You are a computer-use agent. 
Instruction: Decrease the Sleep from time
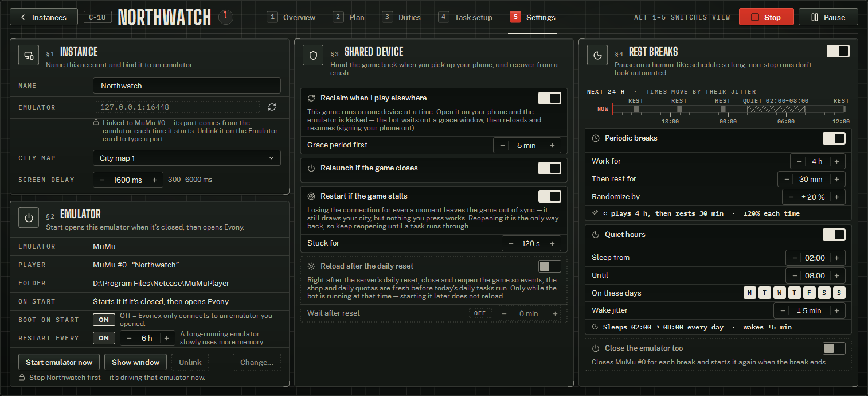(794, 258)
